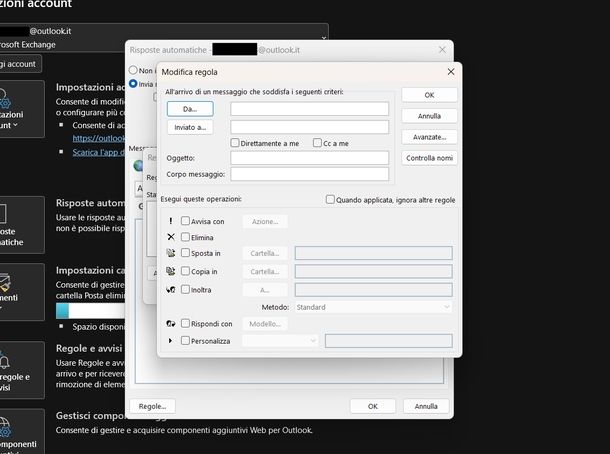Select the Non inviare radio button

tap(133, 70)
